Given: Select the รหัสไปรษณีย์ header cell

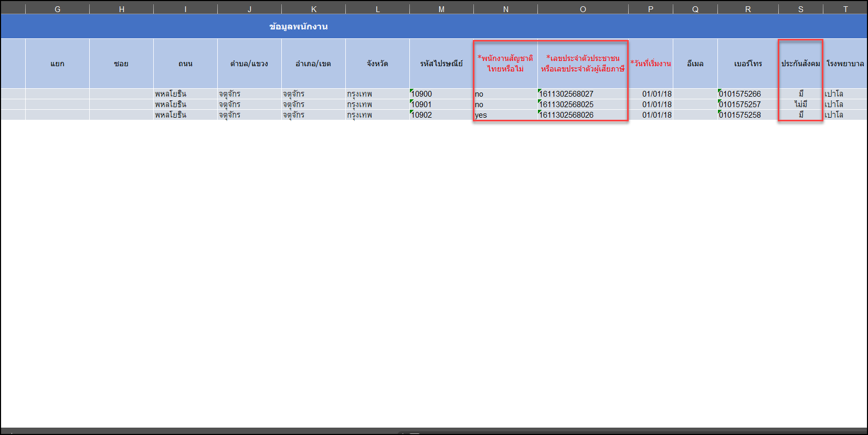Looking at the screenshot, I should coord(441,64).
